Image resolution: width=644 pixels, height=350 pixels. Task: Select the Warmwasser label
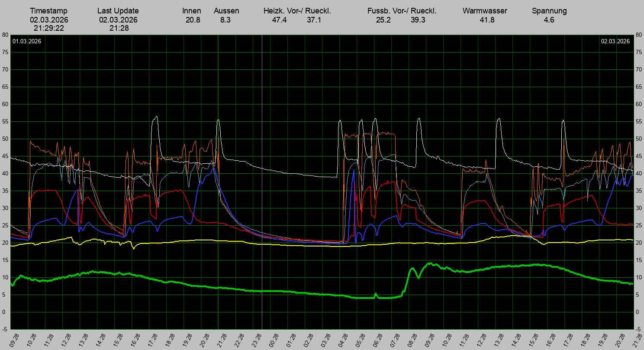click(485, 11)
